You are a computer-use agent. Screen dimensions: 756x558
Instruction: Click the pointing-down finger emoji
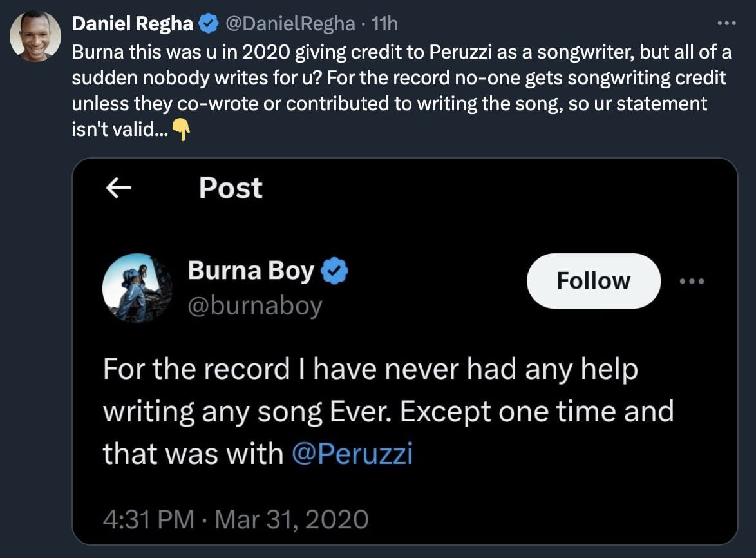point(182,131)
